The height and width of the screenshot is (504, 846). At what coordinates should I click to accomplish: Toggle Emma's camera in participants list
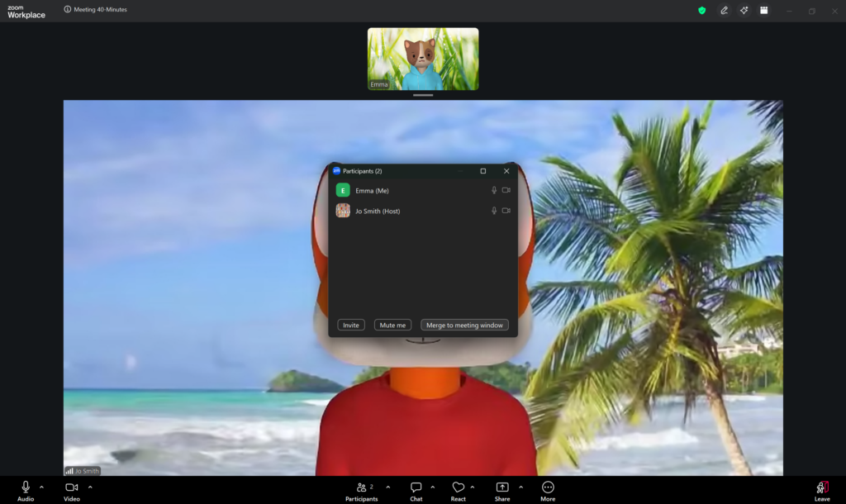pos(506,191)
